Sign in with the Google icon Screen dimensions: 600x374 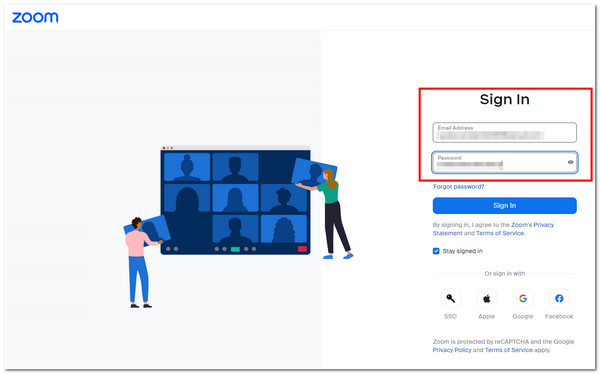[523, 298]
